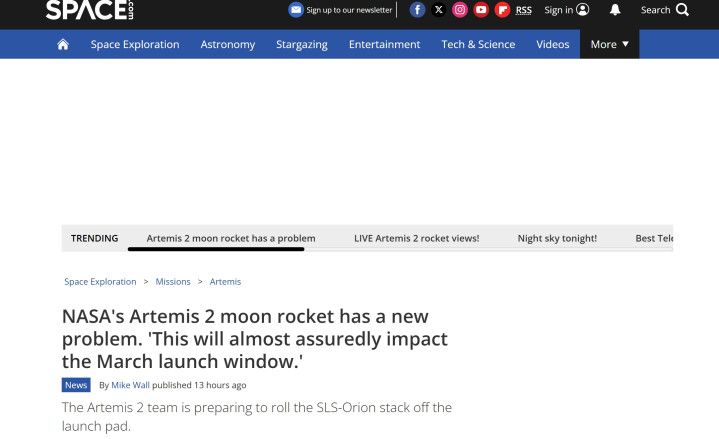Click Artemis breadcrumb link
719x439 pixels.
click(225, 282)
